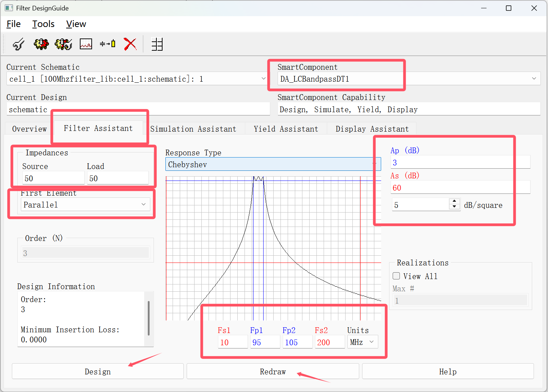Screen dimensions: 548x392
Task: Enable the View All checkbox
Action: click(397, 276)
